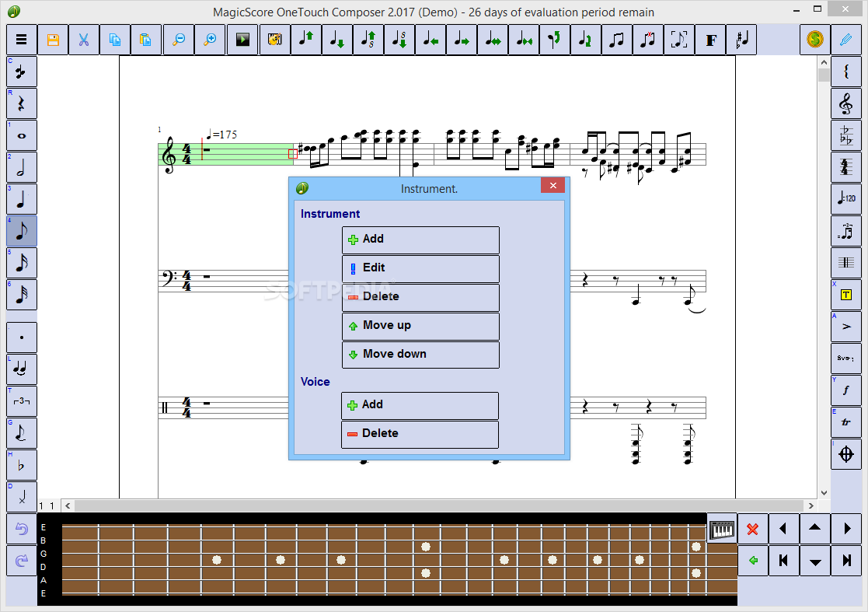Click the tempo 120 icon

[846, 199]
